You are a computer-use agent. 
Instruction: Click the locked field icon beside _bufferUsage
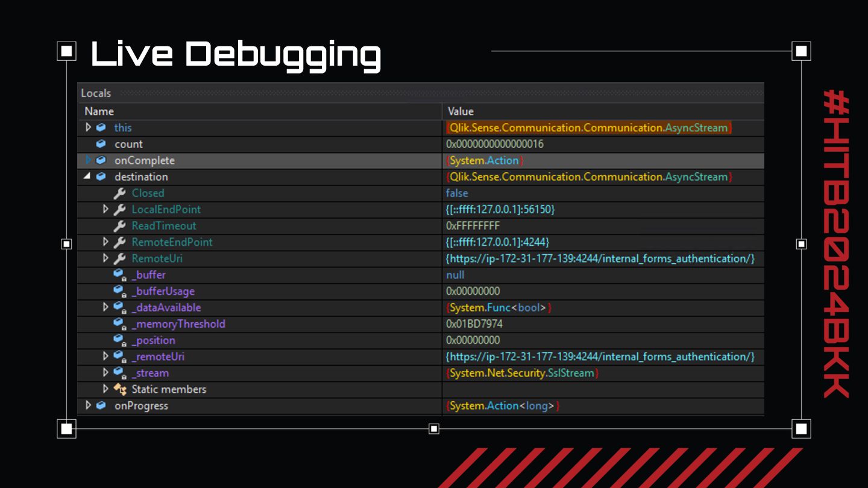pyautogui.click(x=119, y=291)
